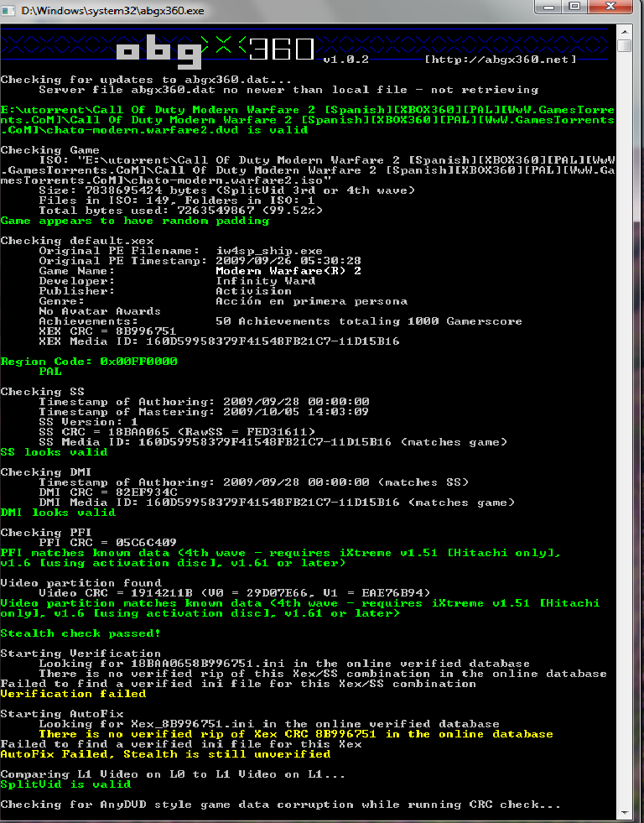Click 'Looking for 18BAA0658B996751.ini' line
644x823 pixels.
[284, 664]
